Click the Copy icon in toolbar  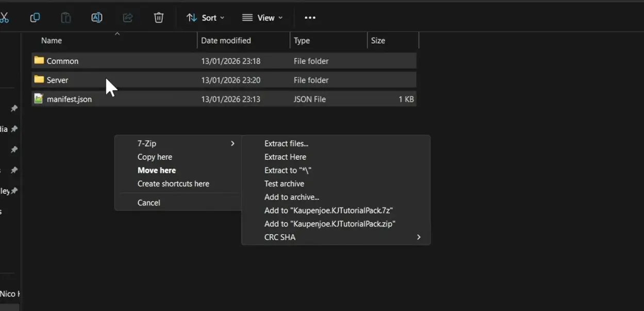click(35, 18)
